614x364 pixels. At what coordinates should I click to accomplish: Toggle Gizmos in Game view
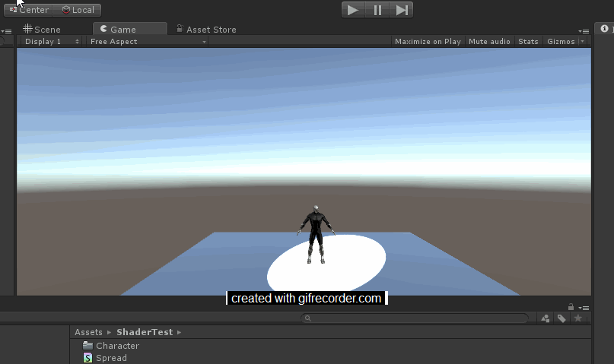click(x=561, y=42)
